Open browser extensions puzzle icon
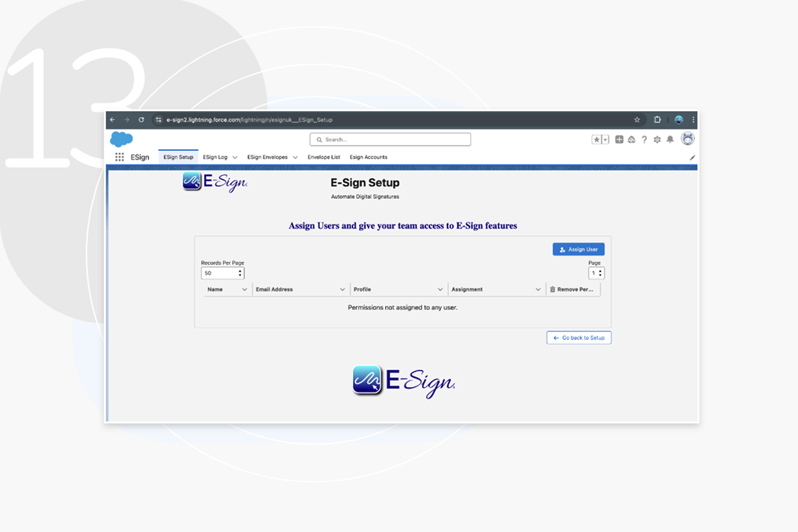This screenshot has width=798, height=532. (x=657, y=120)
